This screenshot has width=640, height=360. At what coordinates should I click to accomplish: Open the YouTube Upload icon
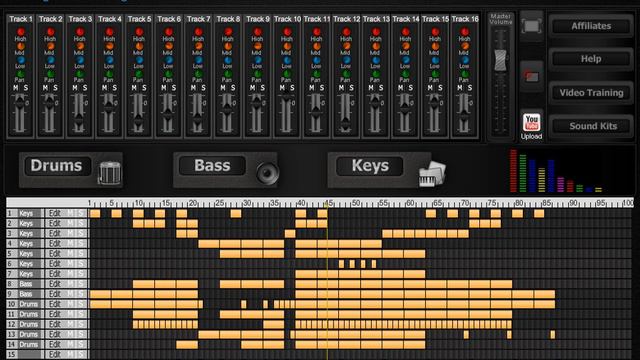click(531, 126)
